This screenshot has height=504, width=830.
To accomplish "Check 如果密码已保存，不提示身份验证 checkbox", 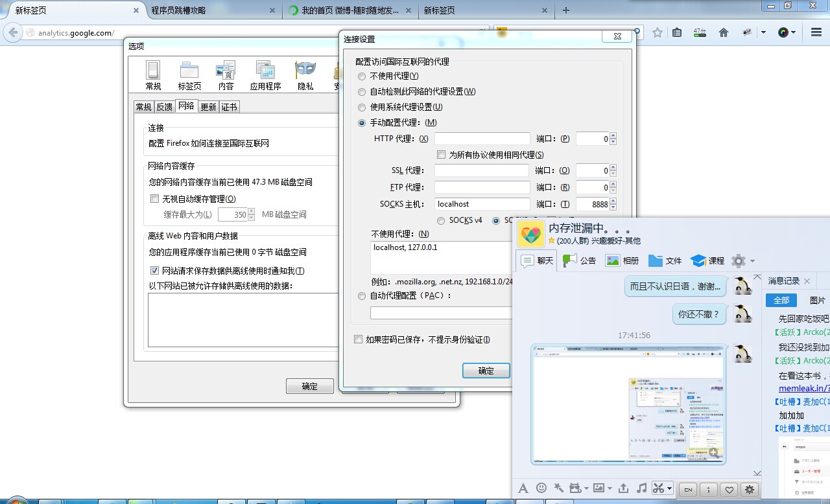I will click(x=358, y=339).
